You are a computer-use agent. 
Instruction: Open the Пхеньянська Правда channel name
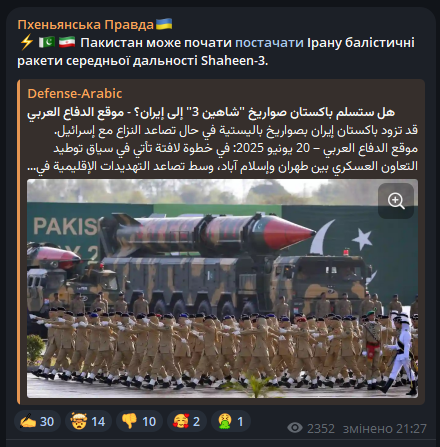coord(85,25)
